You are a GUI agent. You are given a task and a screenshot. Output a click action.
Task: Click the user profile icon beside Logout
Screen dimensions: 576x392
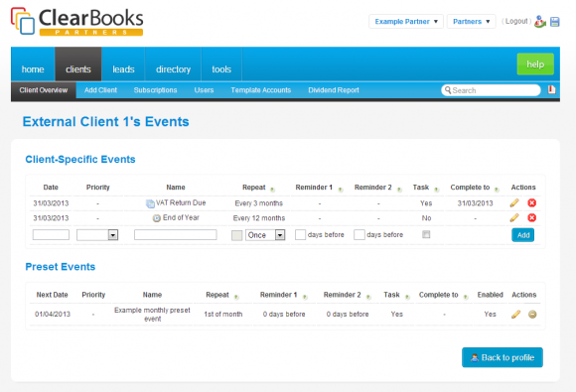click(x=539, y=22)
